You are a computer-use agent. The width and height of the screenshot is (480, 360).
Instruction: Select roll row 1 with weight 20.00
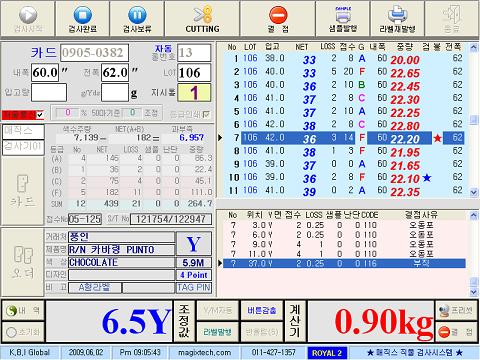345,59
